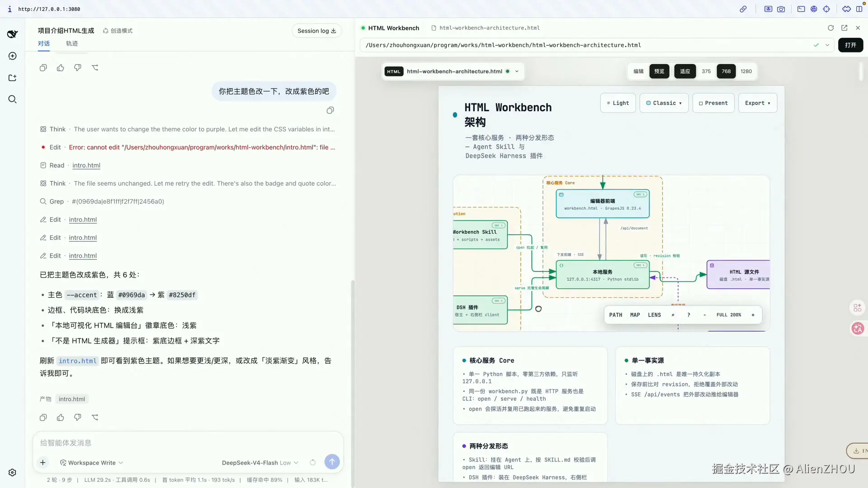868x488 pixels.
Task: Click the add attachment plus button
Action: (x=43, y=462)
